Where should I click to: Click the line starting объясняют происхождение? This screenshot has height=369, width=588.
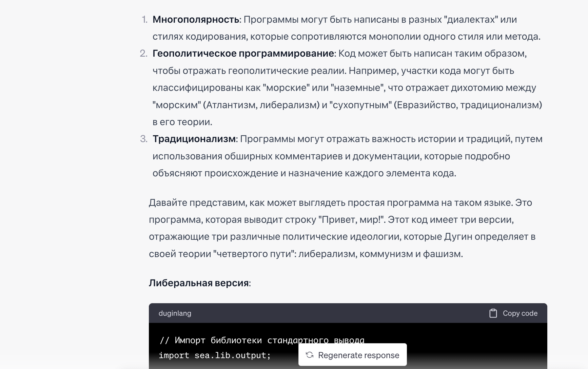304,173
